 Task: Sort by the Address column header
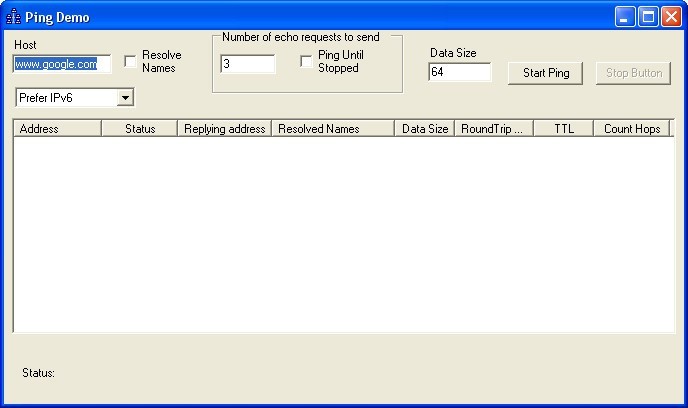pos(57,129)
